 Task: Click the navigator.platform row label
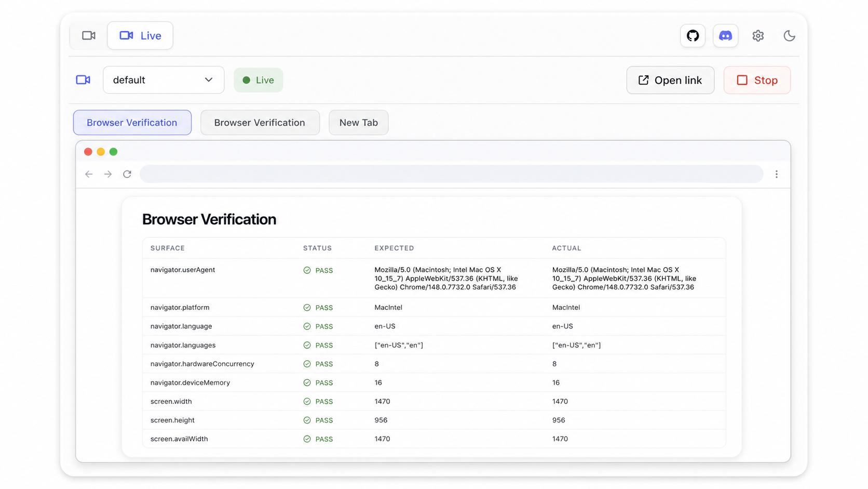(x=180, y=308)
